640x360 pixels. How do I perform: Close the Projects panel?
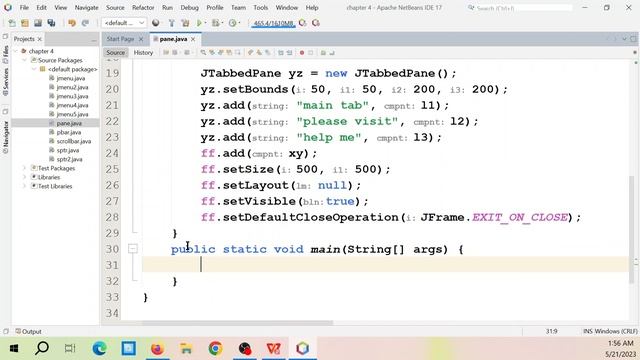(40, 39)
